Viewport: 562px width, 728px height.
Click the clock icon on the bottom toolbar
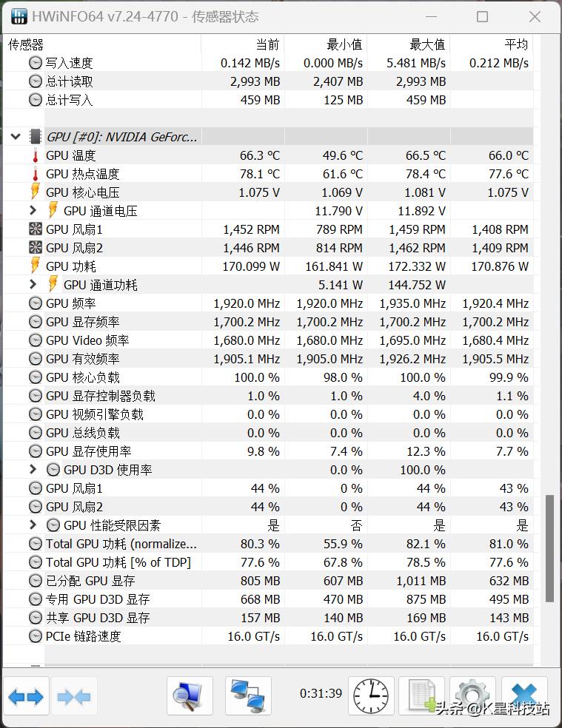371,695
